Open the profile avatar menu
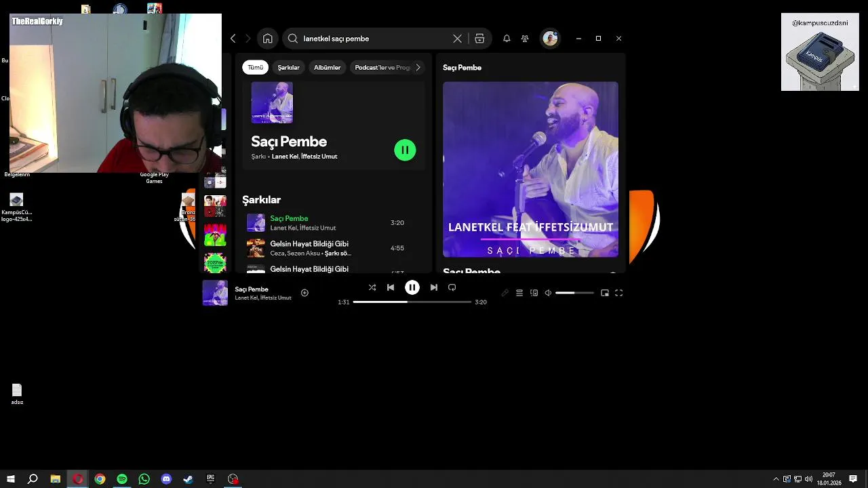 pyautogui.click(x=550, y=39)
